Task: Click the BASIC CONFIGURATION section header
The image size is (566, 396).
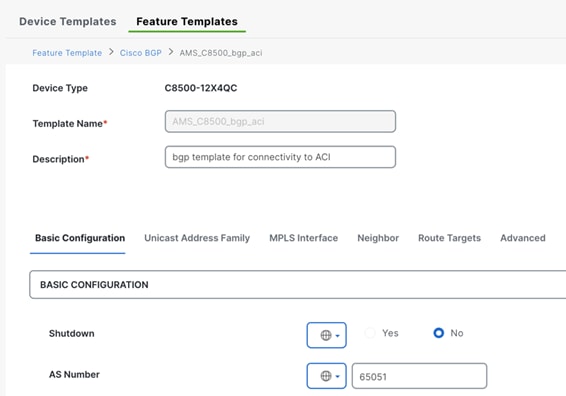Action: 297,284
